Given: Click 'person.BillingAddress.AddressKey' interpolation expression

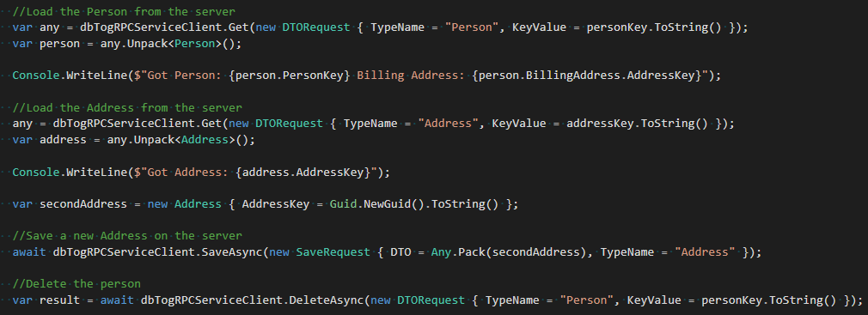Looking at the screenshot, I should [587, 76].
